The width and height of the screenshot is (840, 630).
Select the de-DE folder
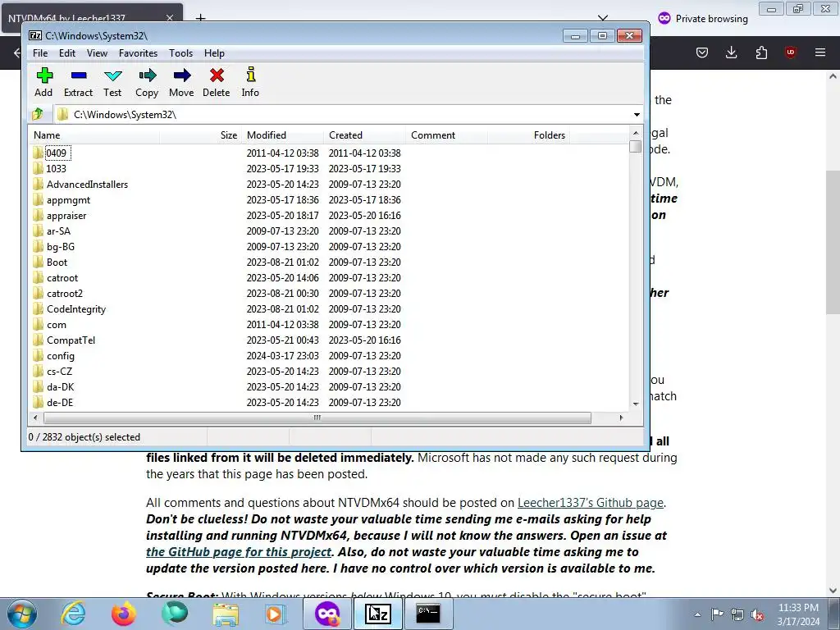click(59, 402)
